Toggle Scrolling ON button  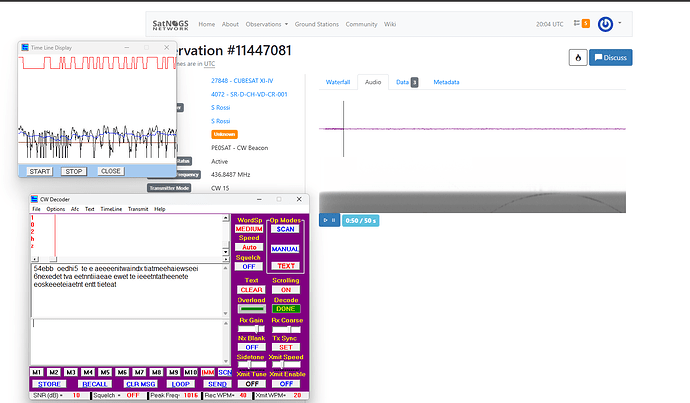pyautogui.click(x=286, y=290)
